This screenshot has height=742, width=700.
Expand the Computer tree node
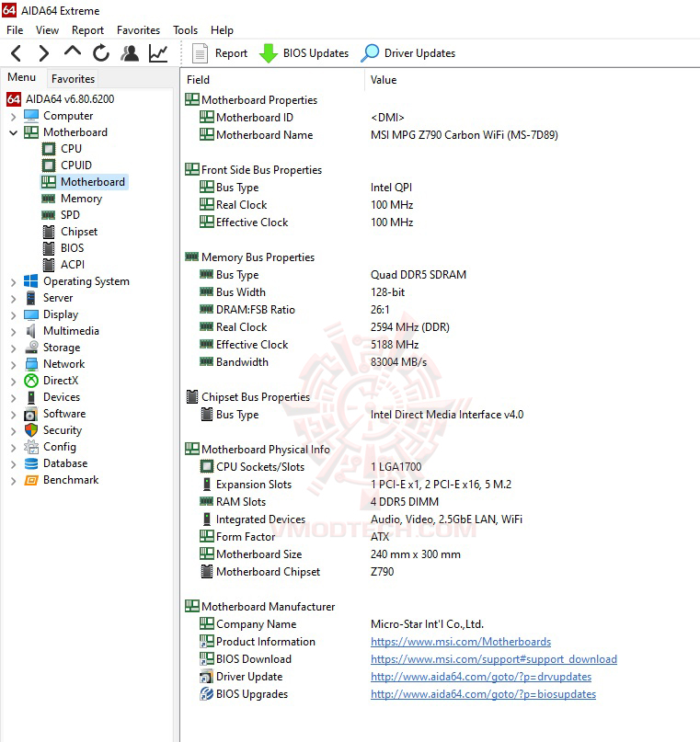pyautogui.click(x=13, y=116)
